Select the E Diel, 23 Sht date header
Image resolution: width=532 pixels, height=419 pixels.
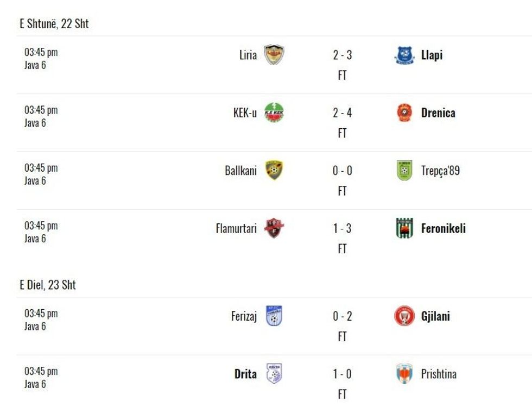(48, 285)
